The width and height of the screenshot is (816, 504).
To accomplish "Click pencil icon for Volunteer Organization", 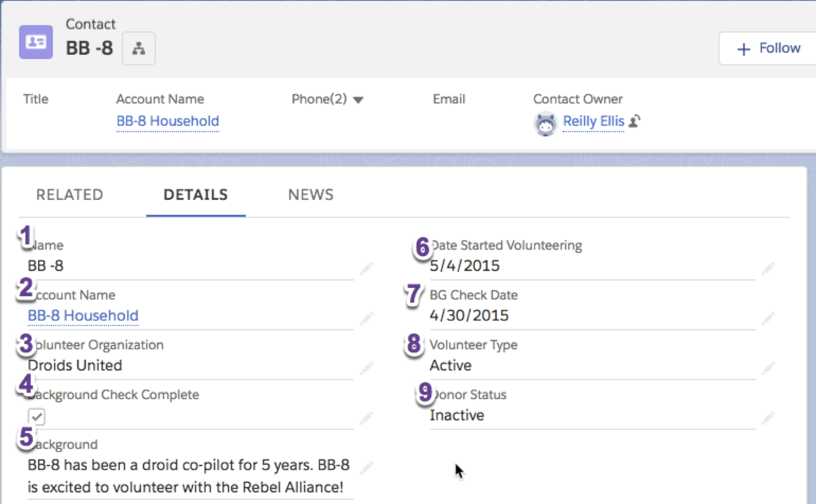I will pyautogui.click(x=366, y=368).
